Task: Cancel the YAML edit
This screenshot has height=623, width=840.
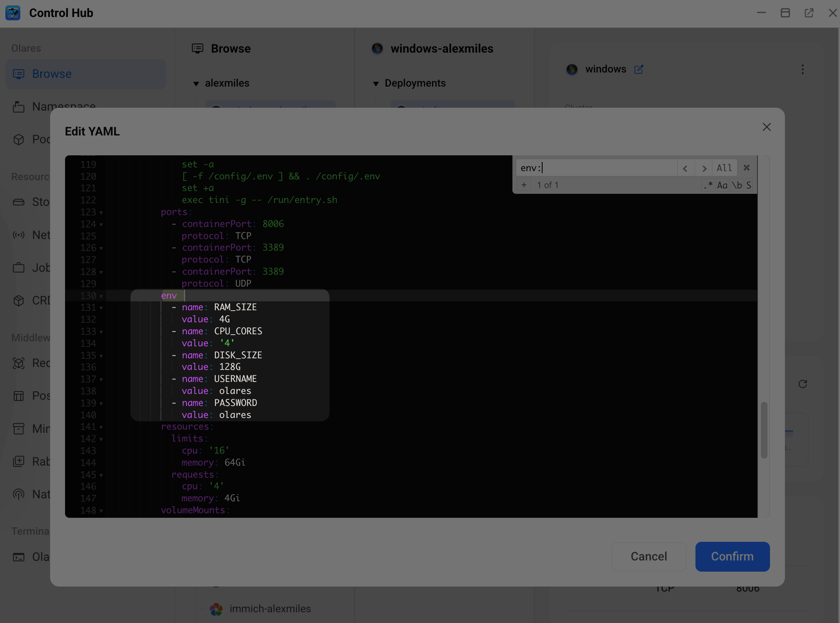Action: coord(649,556)
